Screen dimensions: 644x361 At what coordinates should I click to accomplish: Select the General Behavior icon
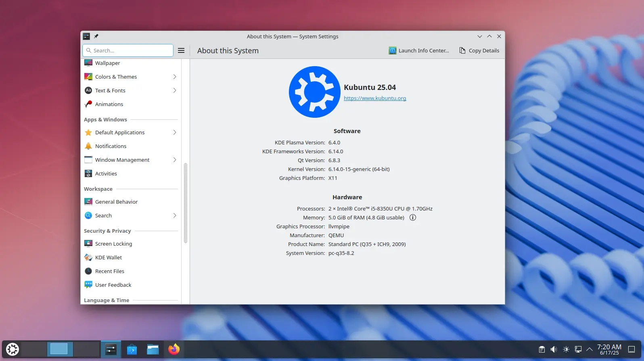point(88,202)
